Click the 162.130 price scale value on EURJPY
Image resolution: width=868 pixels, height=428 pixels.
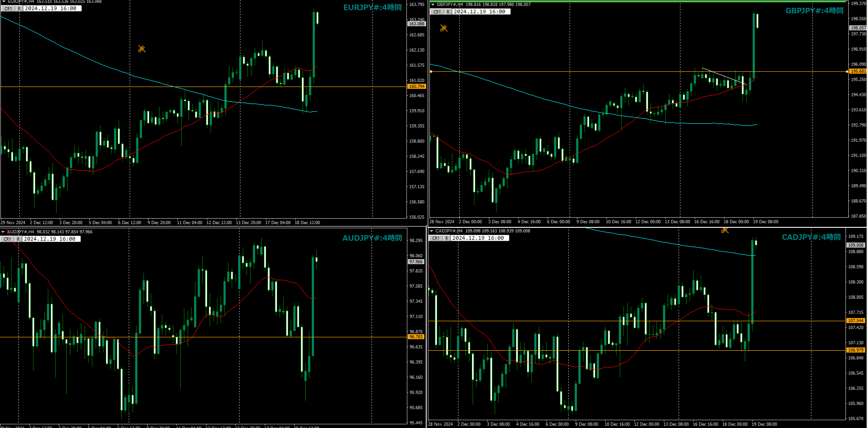pyautogui.click(x=417, y=50)
